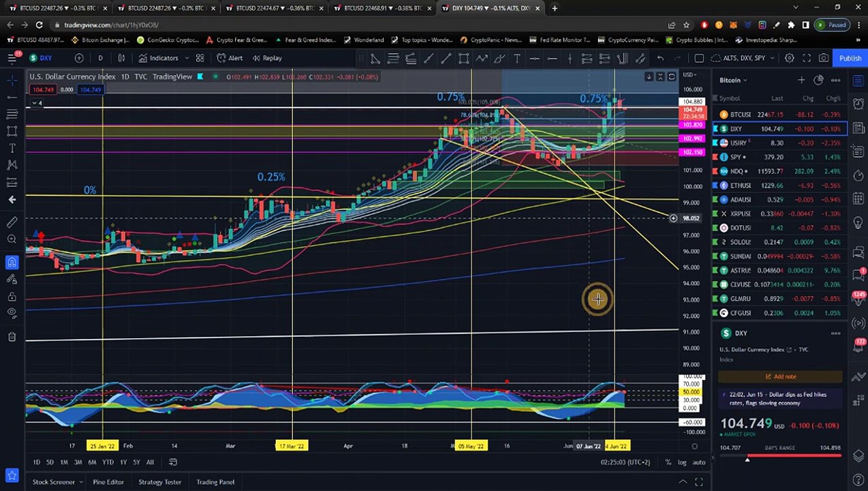Click the Alert button
Viewport: 868px width, 491px height.
pyautogui.click(x=230, y=58)
